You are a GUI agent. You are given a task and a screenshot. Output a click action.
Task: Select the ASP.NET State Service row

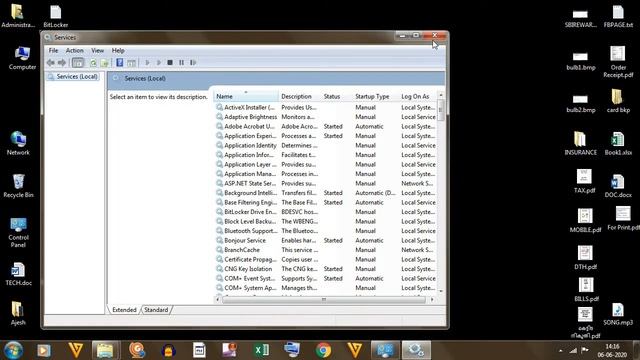tap(325, 183)
